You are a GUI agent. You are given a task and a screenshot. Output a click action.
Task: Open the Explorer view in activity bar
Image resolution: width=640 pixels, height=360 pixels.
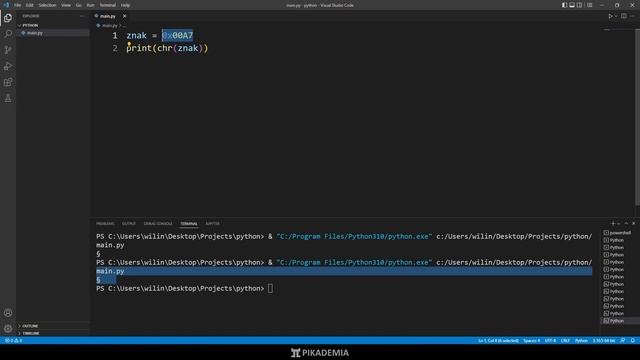click(x=8, y=18)
